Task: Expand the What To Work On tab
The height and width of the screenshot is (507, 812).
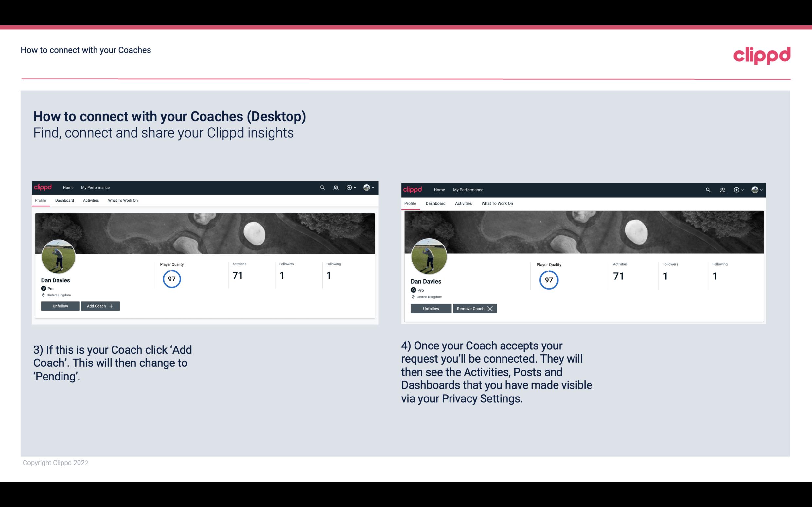Action: 122,200
